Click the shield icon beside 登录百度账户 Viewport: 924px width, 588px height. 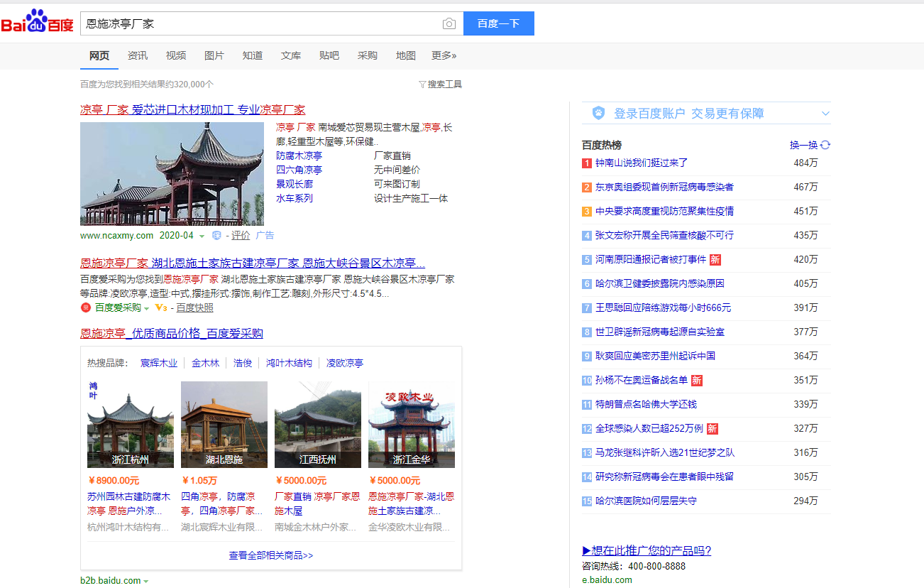tap(598, 113)
